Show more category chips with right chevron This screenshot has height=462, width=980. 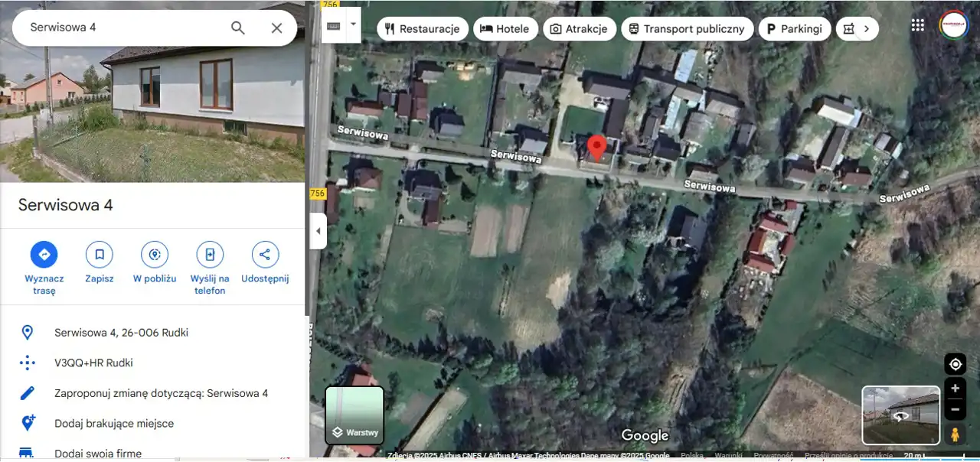(x=866, y=29)
